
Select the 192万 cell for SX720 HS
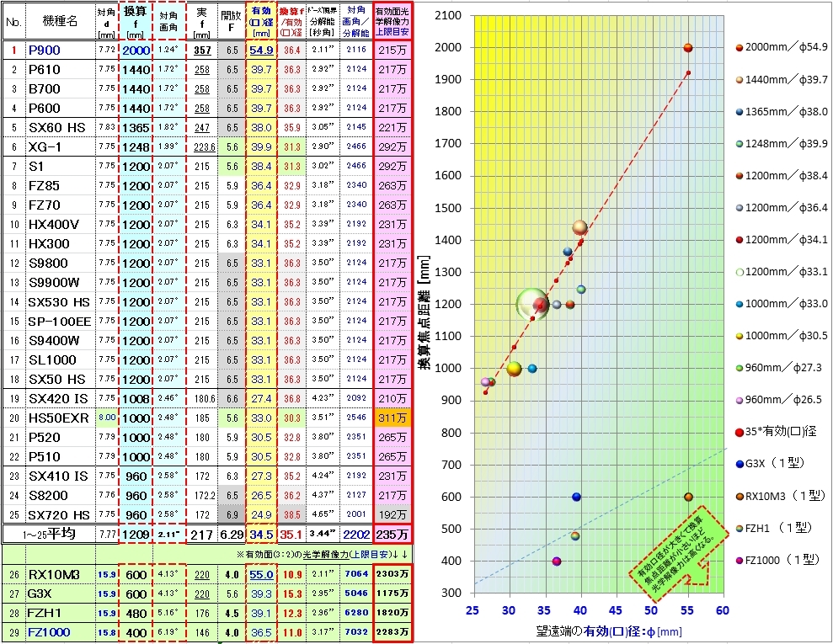392,515
